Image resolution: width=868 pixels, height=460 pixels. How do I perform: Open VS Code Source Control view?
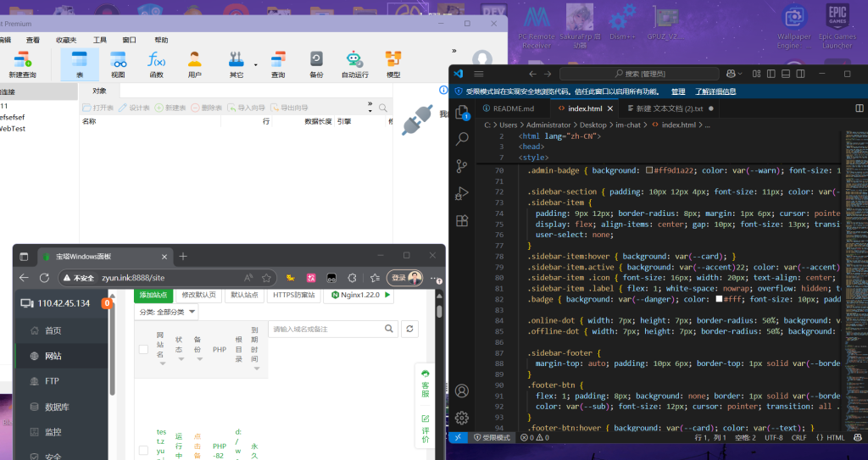pos(462,166)
